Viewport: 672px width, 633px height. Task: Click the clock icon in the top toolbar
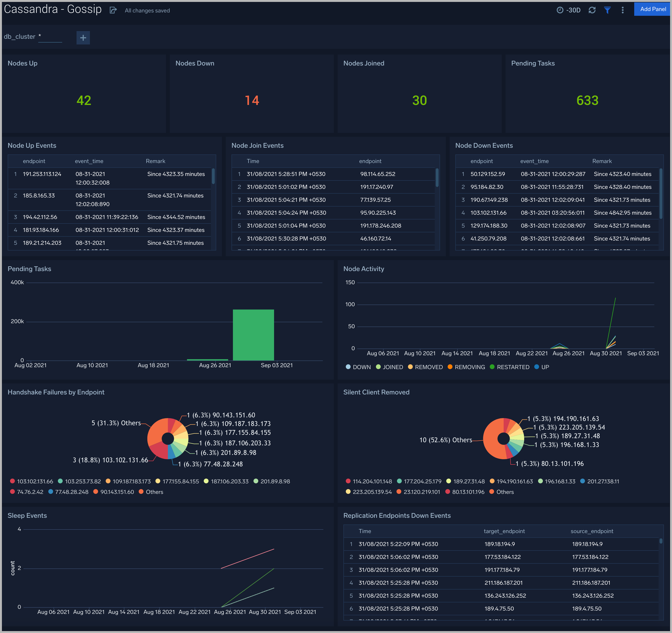click(560, 10)
